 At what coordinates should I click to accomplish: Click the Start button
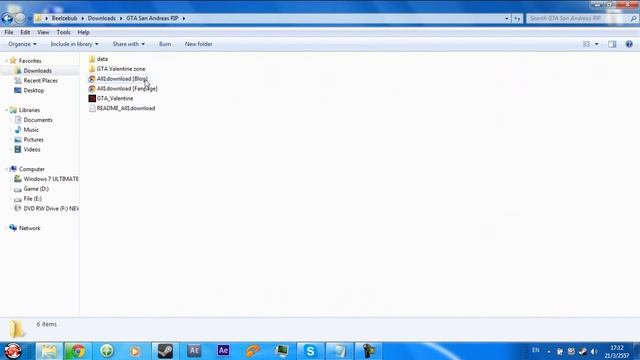[13, 351]
